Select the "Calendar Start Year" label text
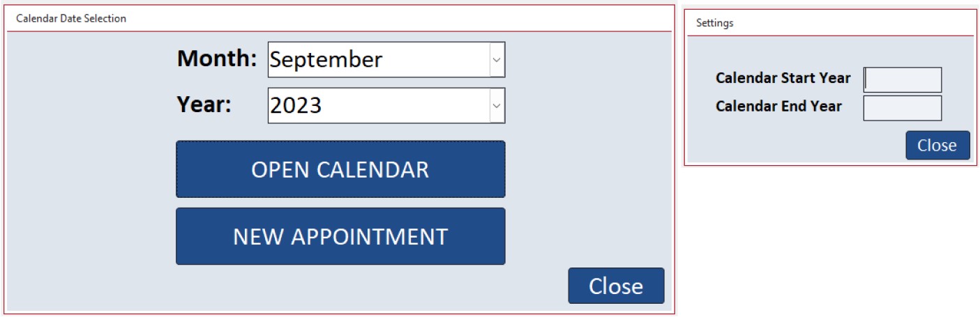 [x=783, y=78]
